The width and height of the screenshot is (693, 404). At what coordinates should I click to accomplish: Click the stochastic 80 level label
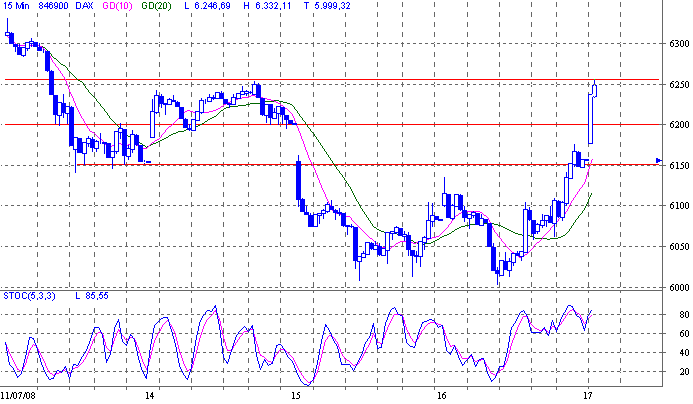(684, 315)
